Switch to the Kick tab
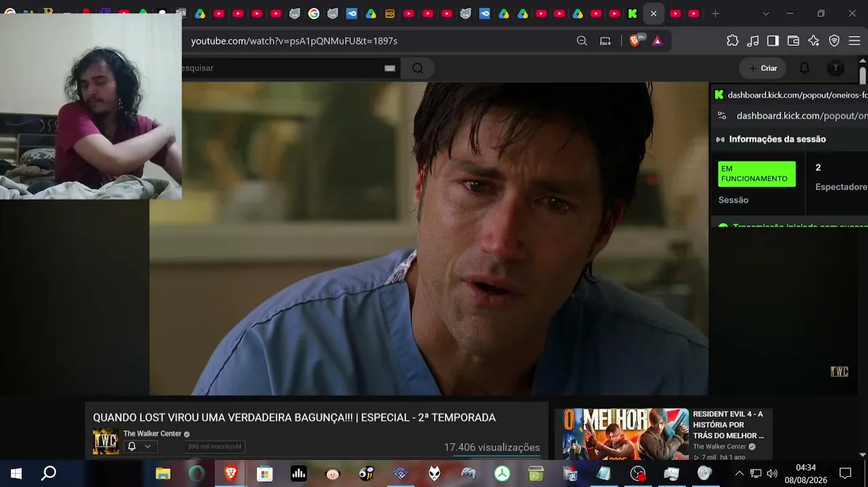This screenshot has height=487, width=868. pos(633,14)
